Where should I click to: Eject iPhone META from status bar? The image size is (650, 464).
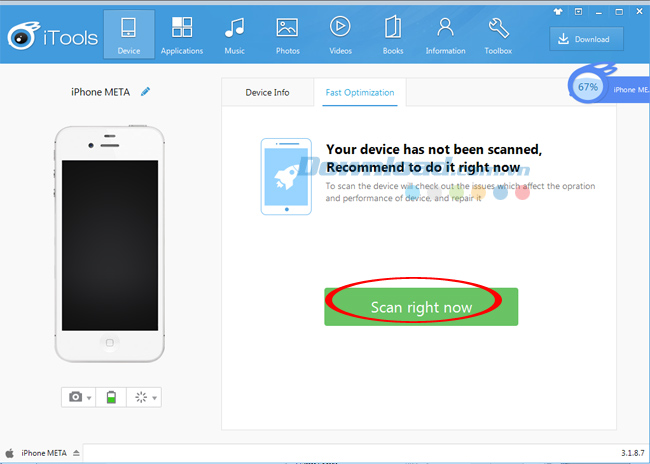coord(76,453)
